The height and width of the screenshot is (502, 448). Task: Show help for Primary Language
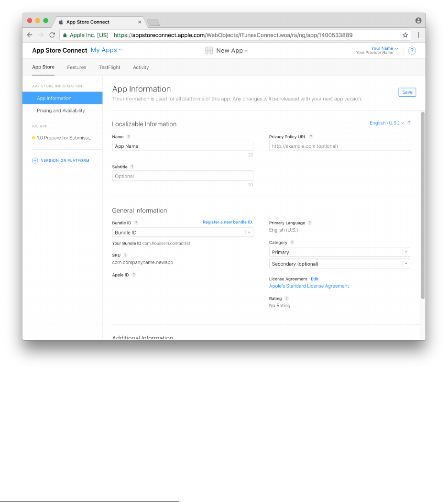coord(309,223)
